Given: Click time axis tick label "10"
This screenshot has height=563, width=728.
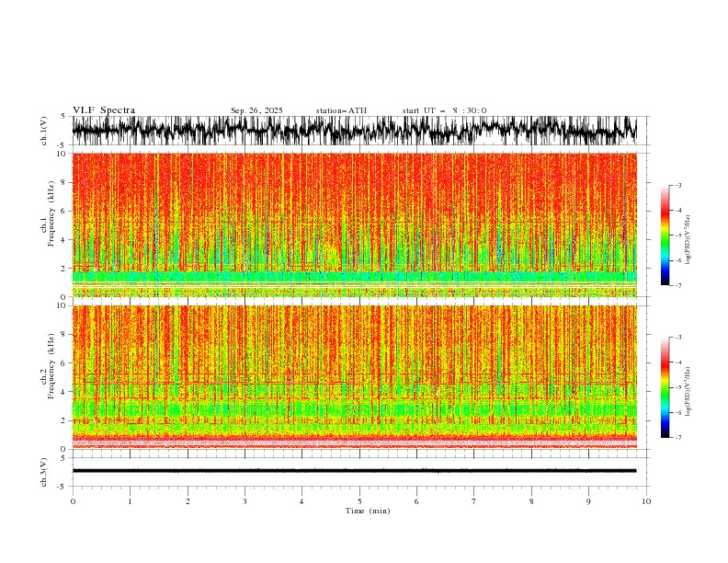Looking at the screenshot, I should pyautogui.click(x=646, y=501).
